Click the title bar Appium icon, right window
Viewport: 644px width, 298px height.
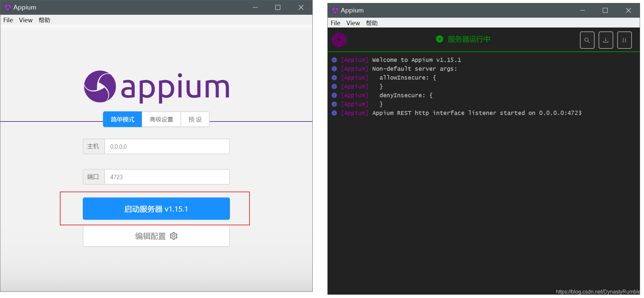tap(335, 10)
